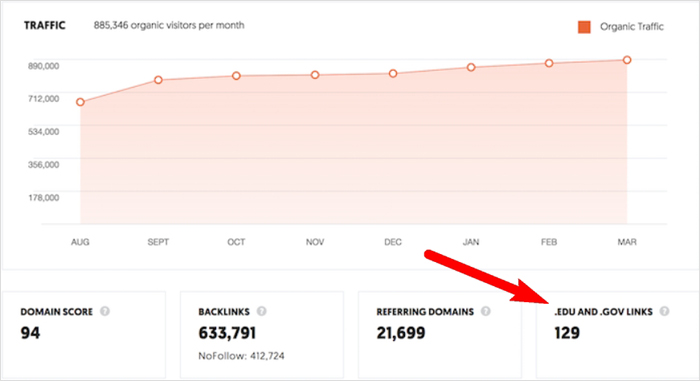Click the domain score value 94
The image size is (700, 381).
[x=30, y=333]
